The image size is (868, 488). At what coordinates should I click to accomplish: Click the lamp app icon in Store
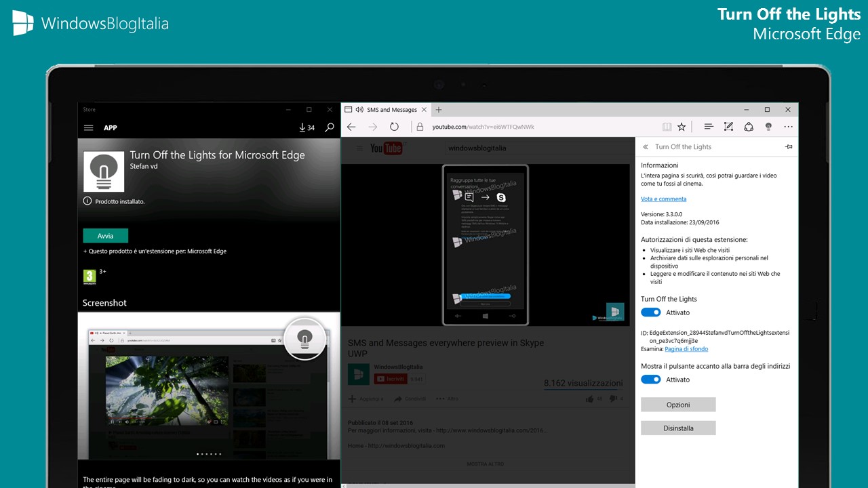103,171
